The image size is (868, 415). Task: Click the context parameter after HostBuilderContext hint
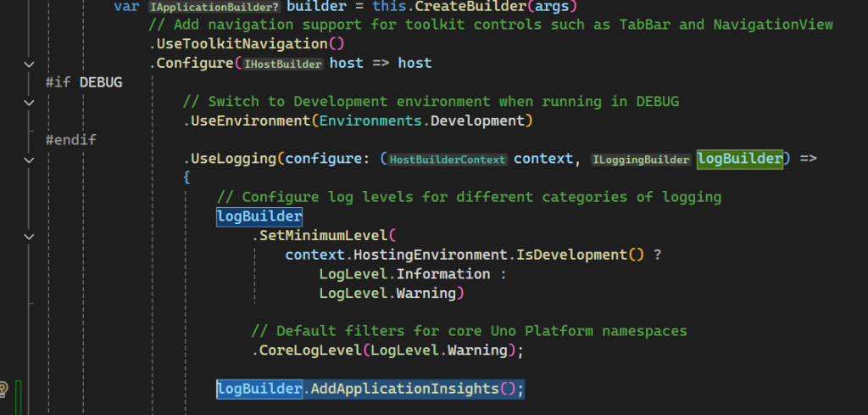point(543,159)
